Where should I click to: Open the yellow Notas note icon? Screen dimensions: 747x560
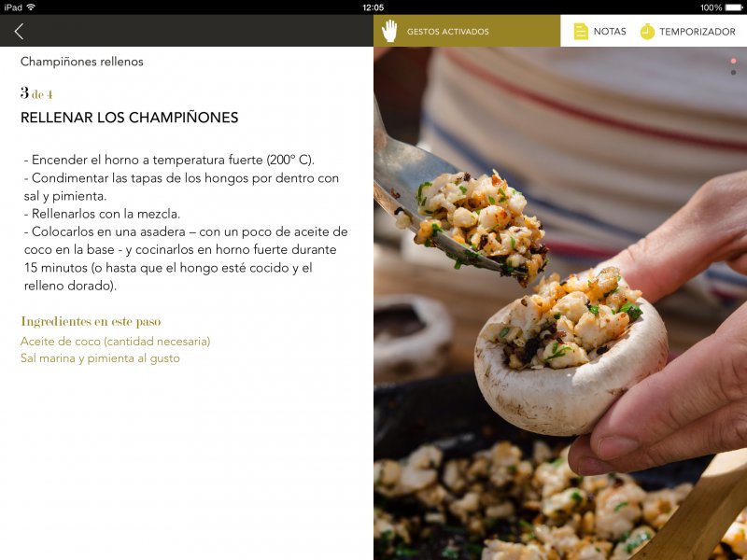coord(581,32)
